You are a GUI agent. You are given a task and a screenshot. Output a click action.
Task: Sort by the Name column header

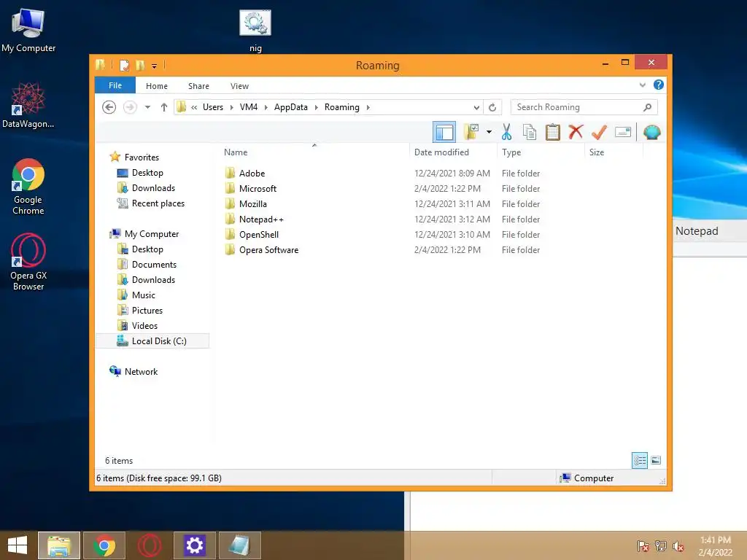(236, 152)
